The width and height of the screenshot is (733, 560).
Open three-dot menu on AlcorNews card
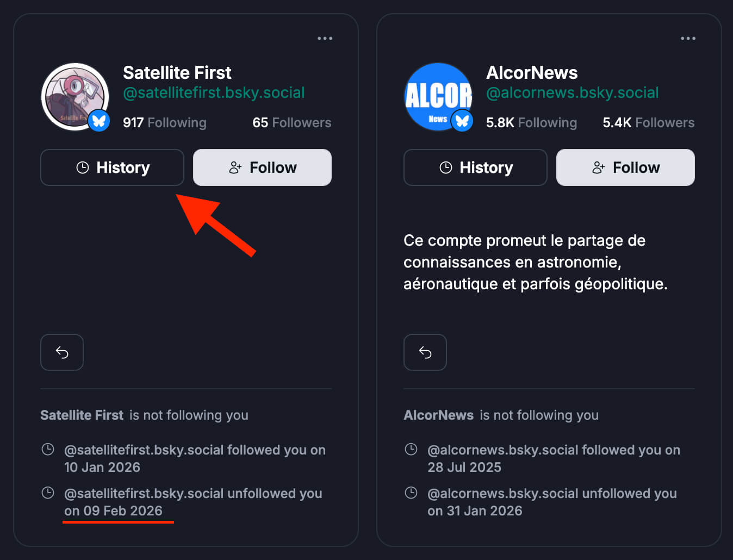coord(688,38)
